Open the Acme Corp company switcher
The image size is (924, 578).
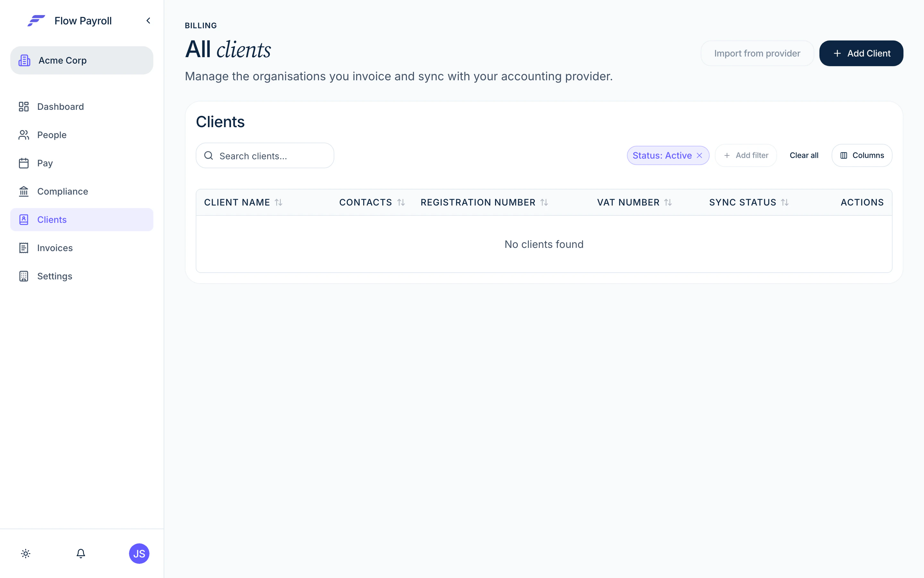[82, 60]
